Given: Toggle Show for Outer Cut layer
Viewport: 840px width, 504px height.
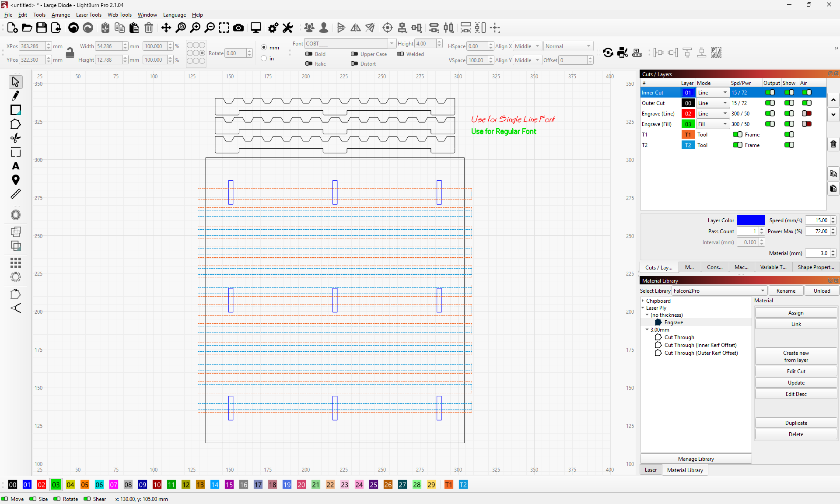Looking at the screenshot, I should (x=789, y=103).
